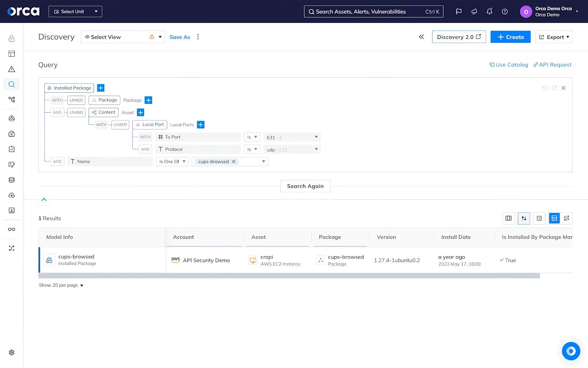This screenshot has width=588, height=368.
Task: Toggle the sort arrows button
Action: [524, 218]
